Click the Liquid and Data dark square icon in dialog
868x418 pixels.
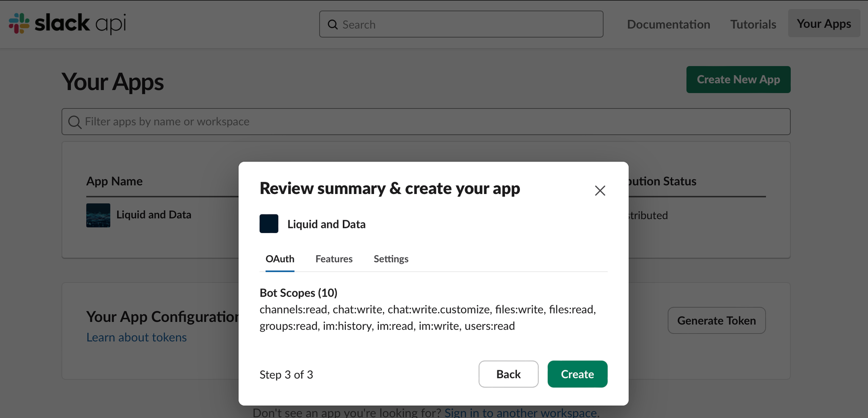tap(269, 224)
